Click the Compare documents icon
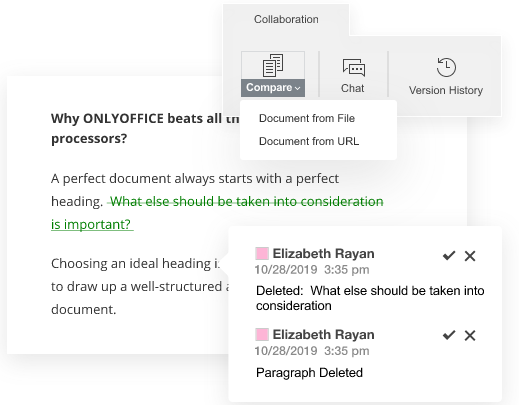 pyautogui.click(x=273, y=65)
